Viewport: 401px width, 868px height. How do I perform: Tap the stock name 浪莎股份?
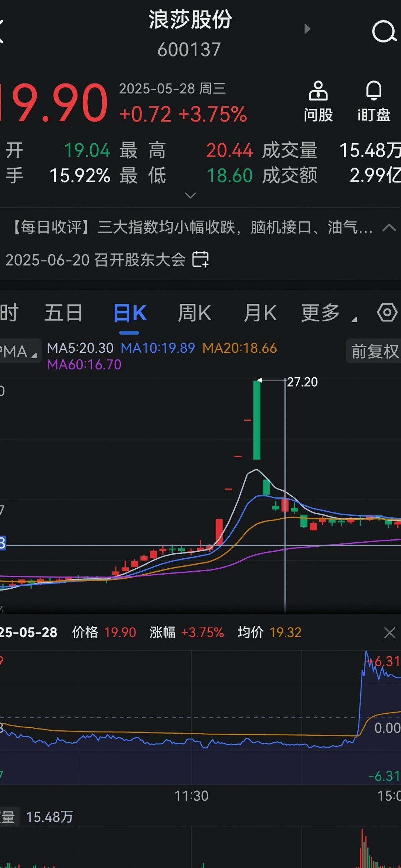tap(190, 19)
